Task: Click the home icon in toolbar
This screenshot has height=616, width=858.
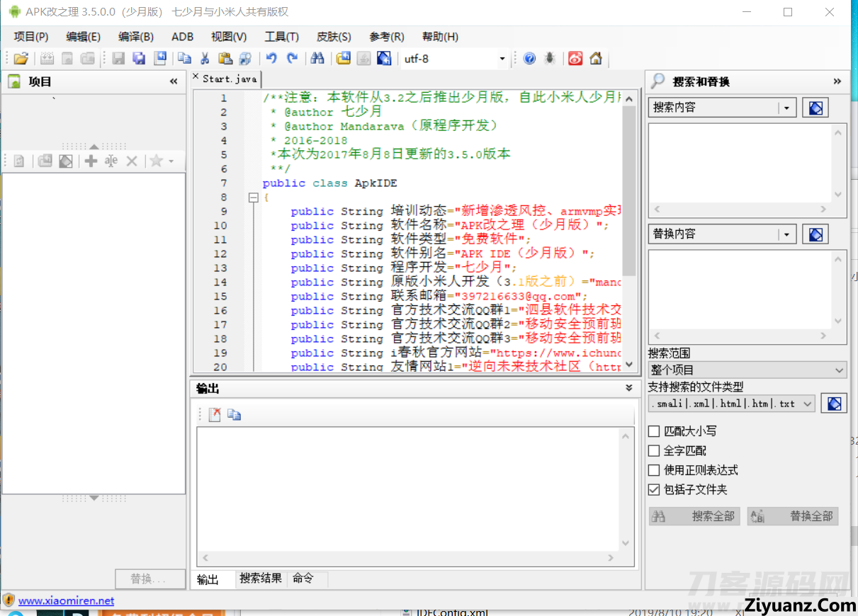Action: [x=596, y=59]
